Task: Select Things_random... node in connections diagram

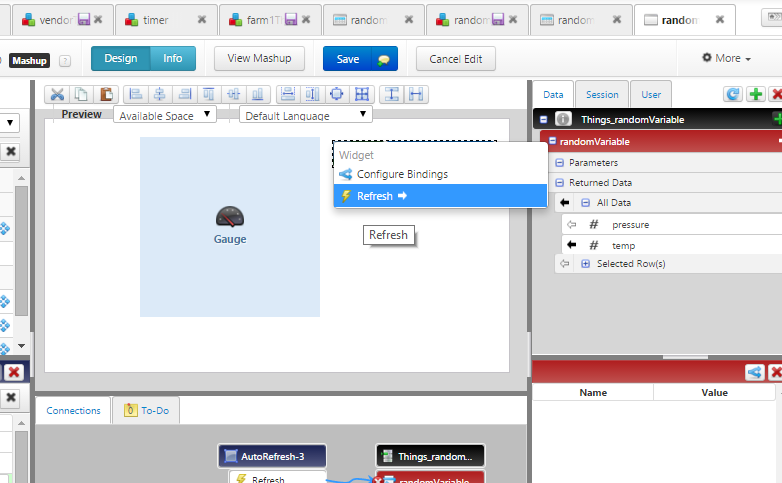Action: click(430, 456)
